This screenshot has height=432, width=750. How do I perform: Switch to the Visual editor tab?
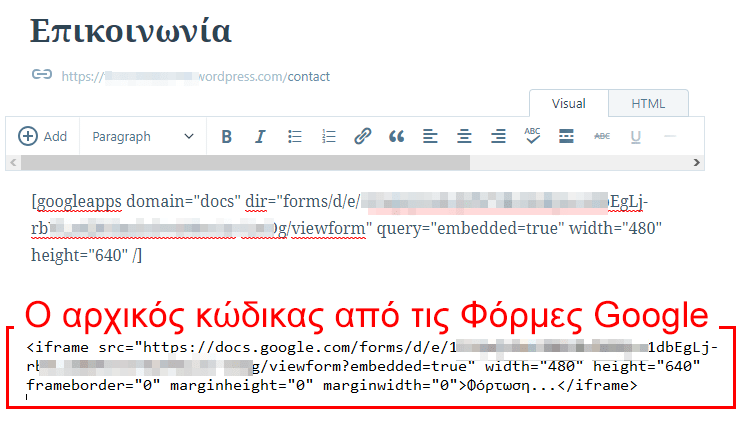(568, 103)
